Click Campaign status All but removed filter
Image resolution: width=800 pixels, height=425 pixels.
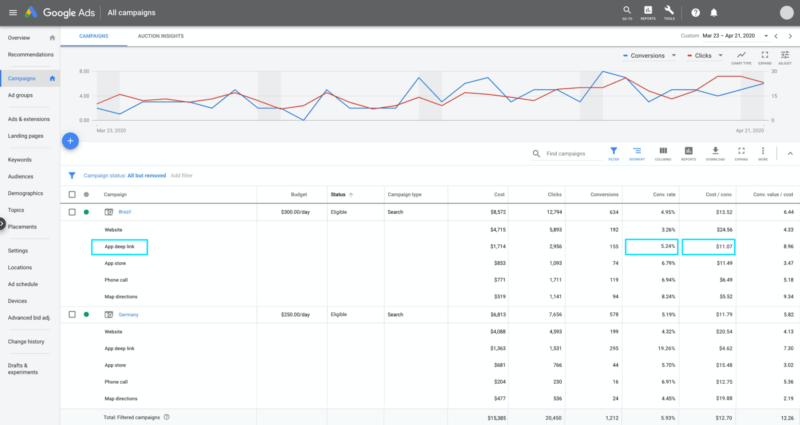[124, 176]
